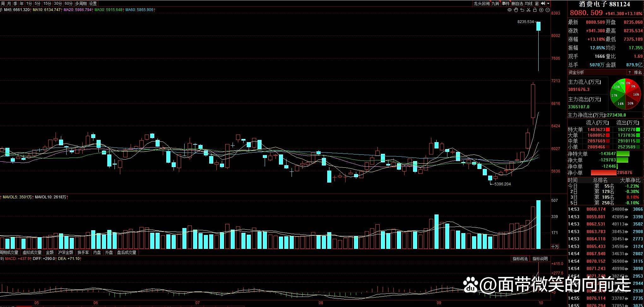The width and height of the screenshot is (644, 307).
Task: Toggle the chart lock icon
Action: [x=535, y=10]
